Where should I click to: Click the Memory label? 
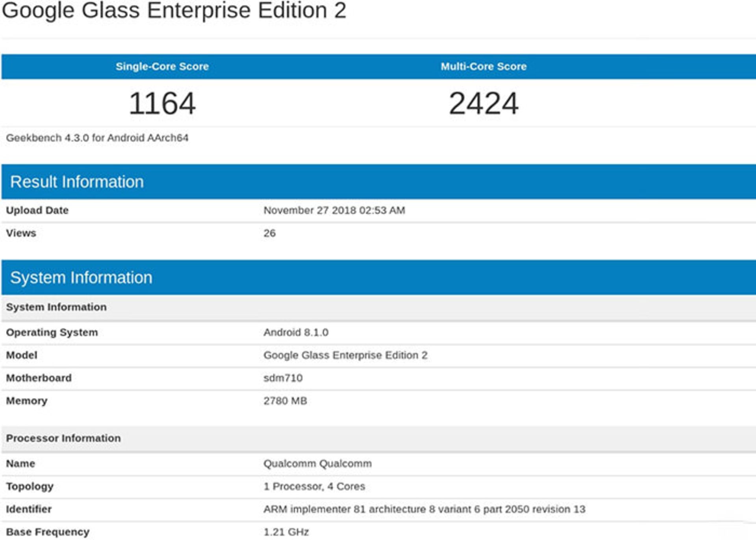tap(27, 401)
